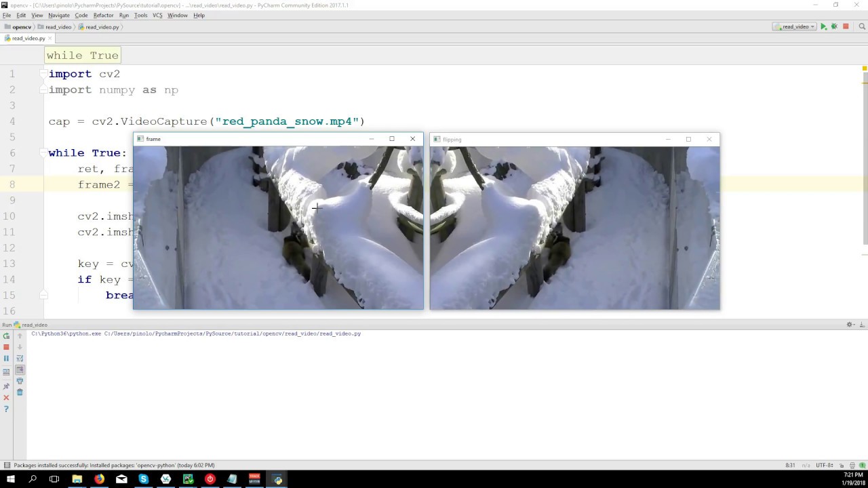
Task: Click the Run (green play) icon in toolbar
Action: (823, 26)
